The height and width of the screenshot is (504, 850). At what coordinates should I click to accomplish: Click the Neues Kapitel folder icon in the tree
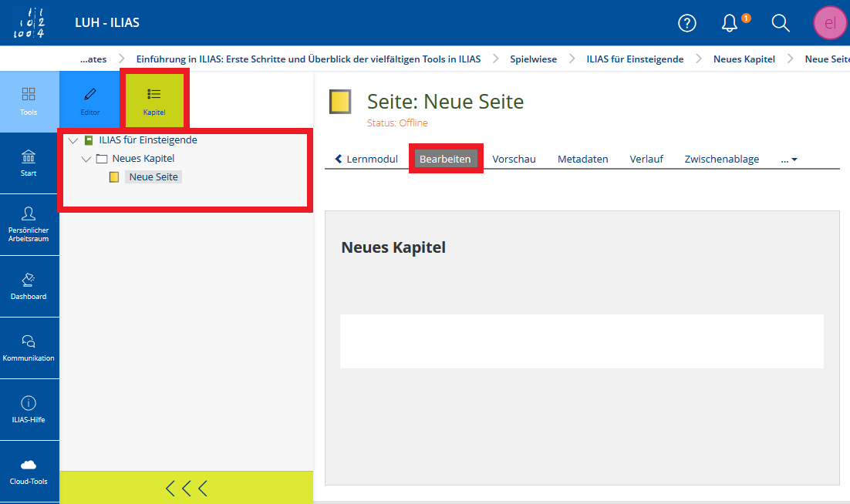pos(101,159)
